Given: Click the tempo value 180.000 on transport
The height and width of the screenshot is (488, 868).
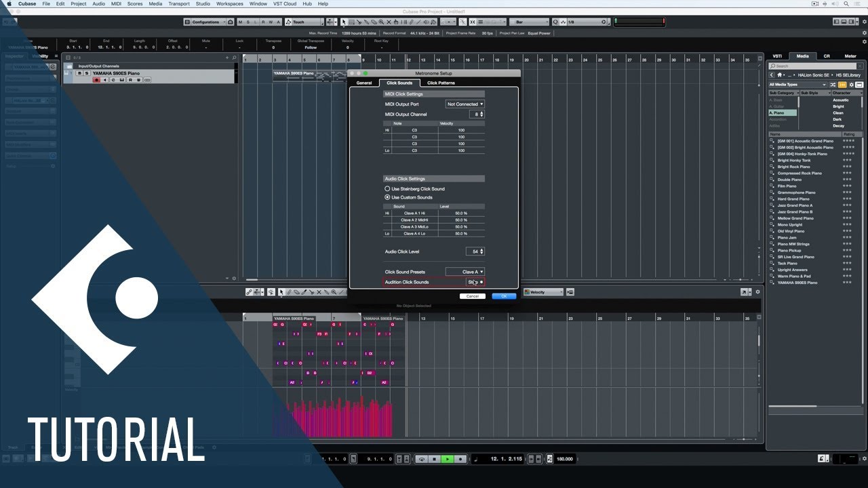Looking at the screenshot, I should point(565,459).
